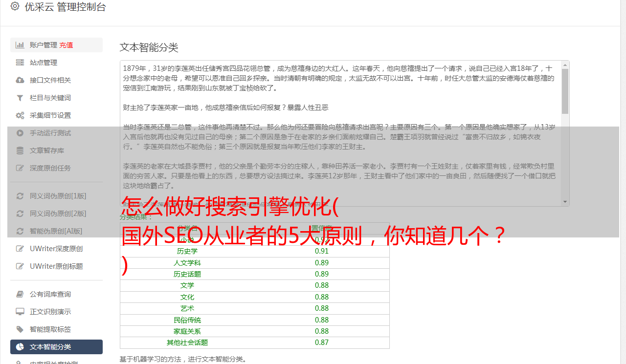Image resolution: width=626 pixels, height=364 pixels.
Task: Click the text area scrollbar thumb
Action: (x=565, y=91)
